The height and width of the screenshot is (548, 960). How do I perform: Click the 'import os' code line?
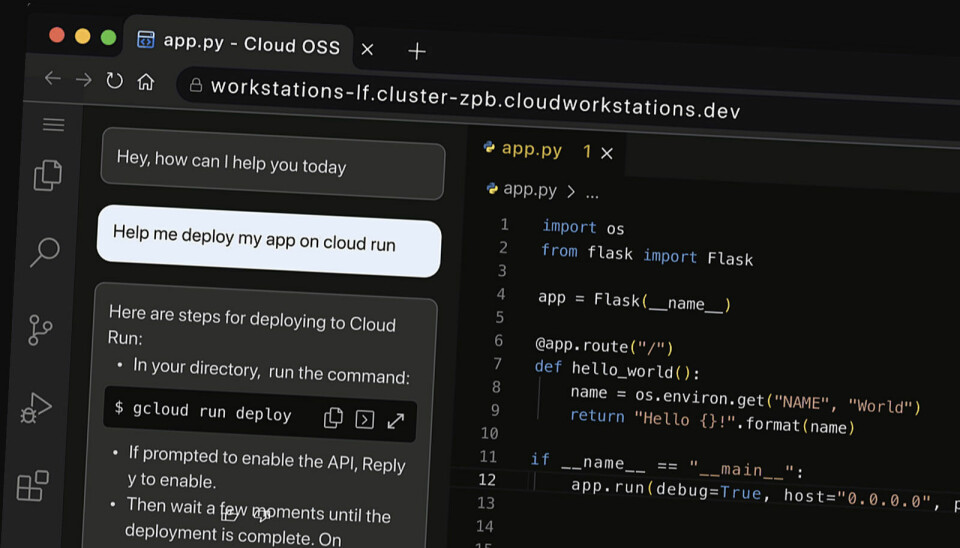(x=583, y=227)
